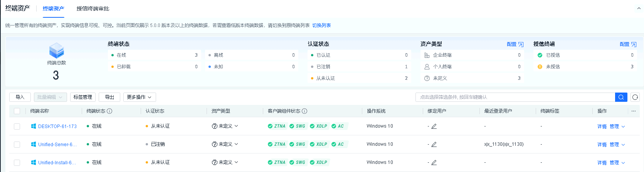Filter by 未知 terminal status
This screenshot has width=644, height=172.
(x=251, y=67)
